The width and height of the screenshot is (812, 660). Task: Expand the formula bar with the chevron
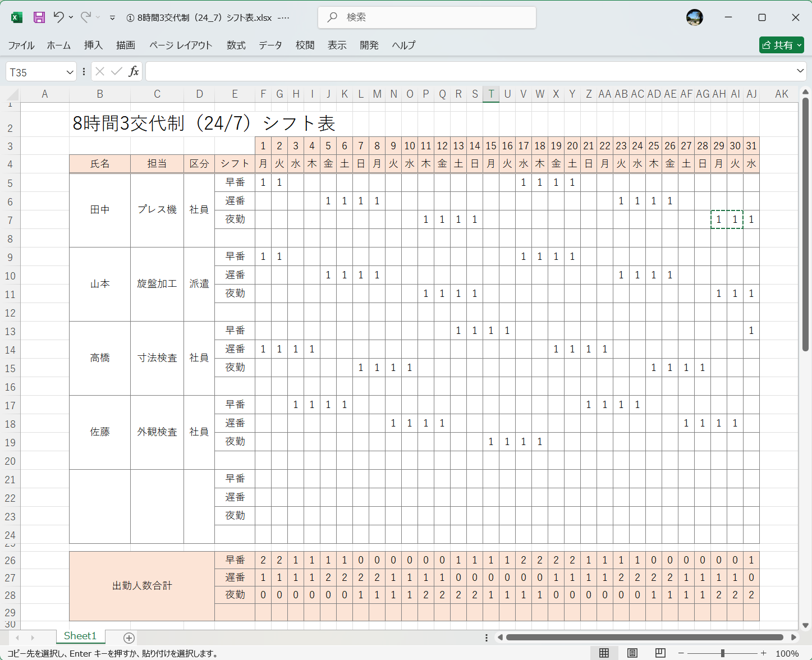pos(799,71)
